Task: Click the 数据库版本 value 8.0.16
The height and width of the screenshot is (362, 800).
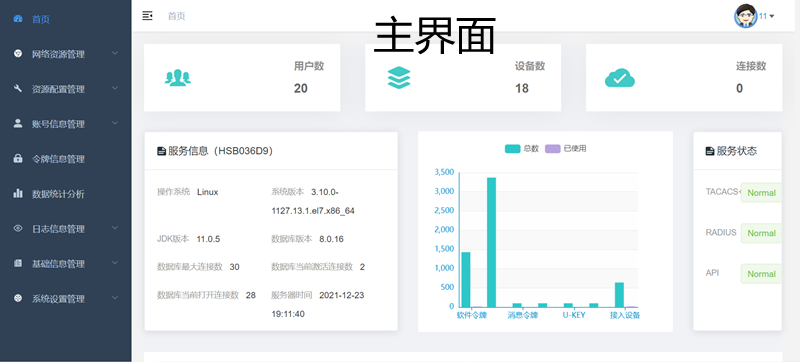Action: click(332, 239)
